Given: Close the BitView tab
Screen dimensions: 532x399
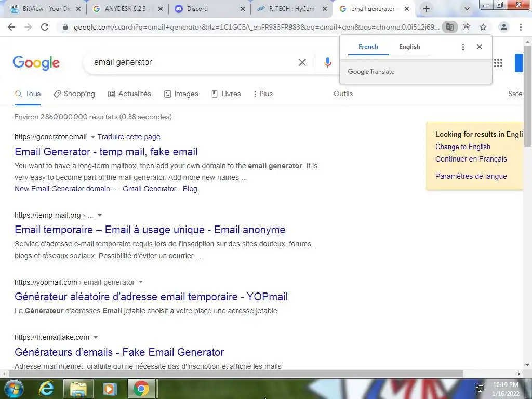Looking at the screenshot, I should click(78, 9).
